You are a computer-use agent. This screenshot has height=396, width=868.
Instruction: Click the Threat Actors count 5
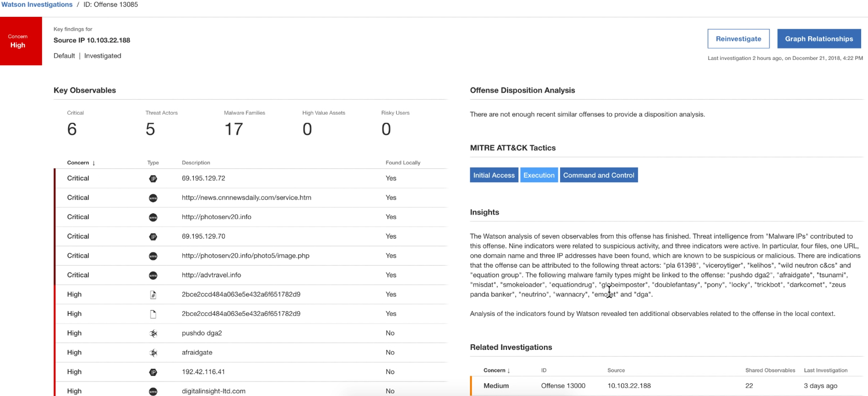[x=151, y=129]
